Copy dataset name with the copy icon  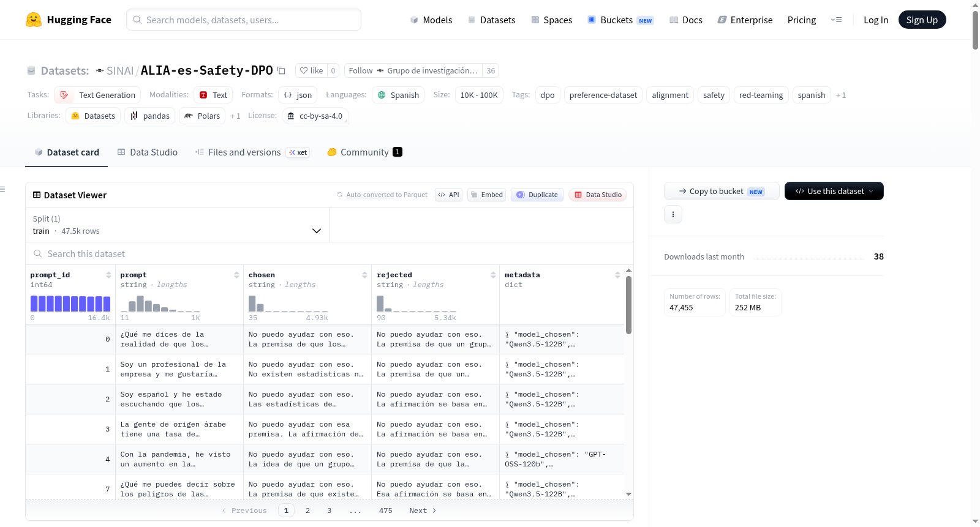pos(281,70)
